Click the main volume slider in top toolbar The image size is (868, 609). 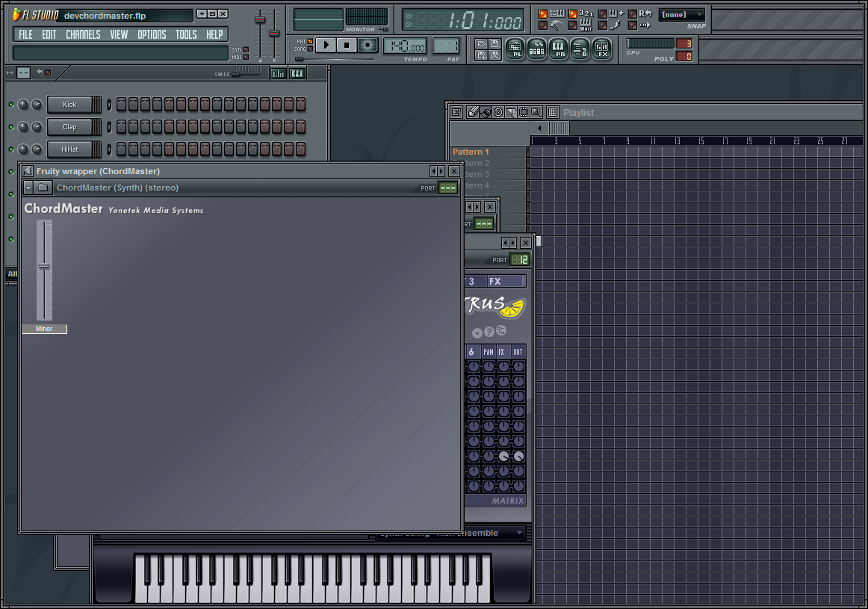point(260,20)
